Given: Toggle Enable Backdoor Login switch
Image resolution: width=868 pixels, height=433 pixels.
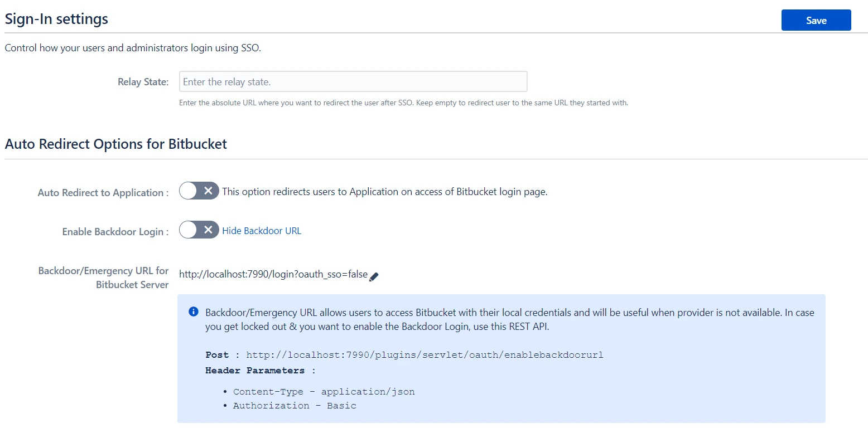Looking at the screenshot, I should tap(199, 230).
